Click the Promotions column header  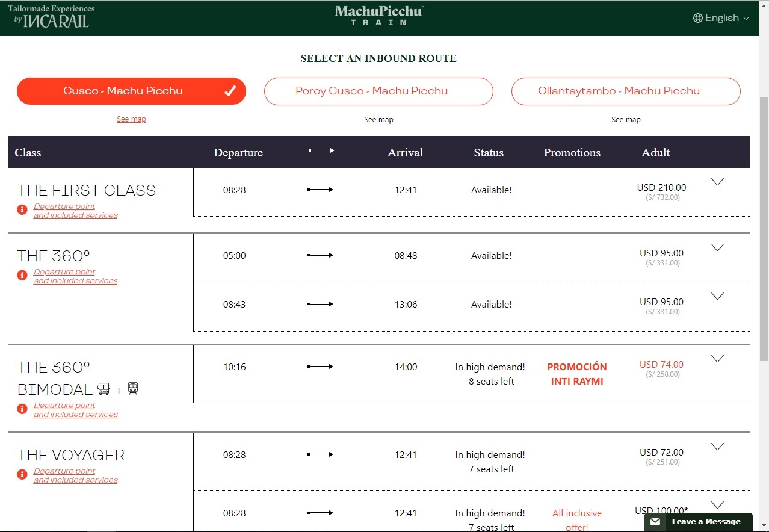click(572, 153)
